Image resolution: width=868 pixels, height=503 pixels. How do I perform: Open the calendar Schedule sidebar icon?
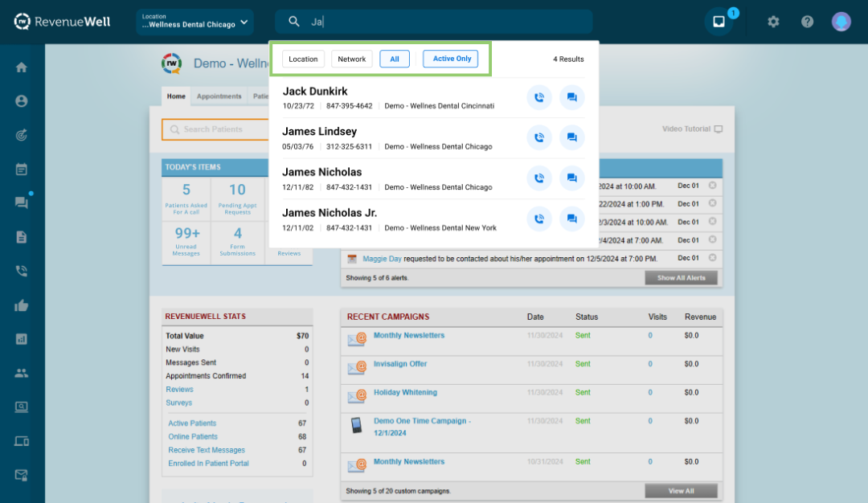[x=21, y=170]
